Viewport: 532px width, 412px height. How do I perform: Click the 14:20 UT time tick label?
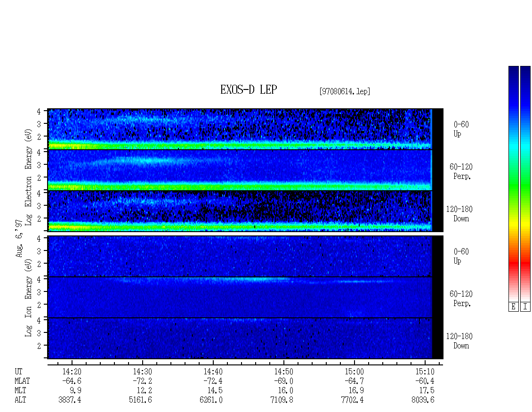tap(72, 372)
